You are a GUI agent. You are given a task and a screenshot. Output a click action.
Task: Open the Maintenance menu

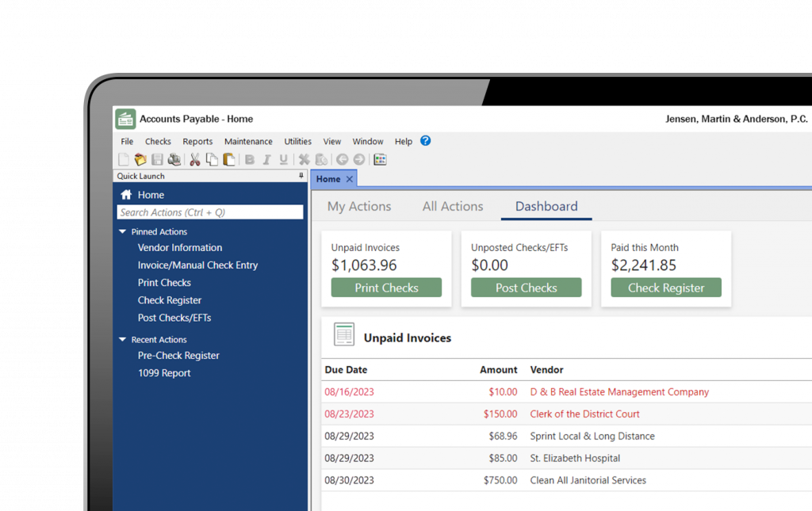(x=248, y=141)
